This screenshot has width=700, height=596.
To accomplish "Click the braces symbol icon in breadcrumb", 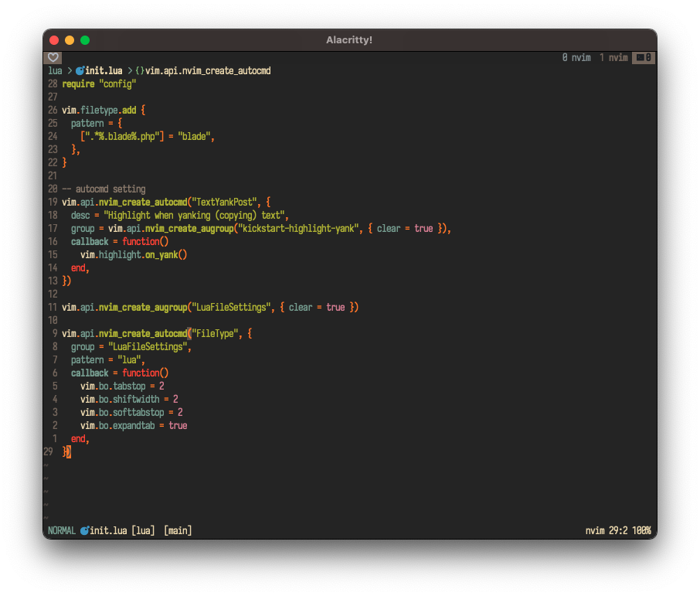I will click(140, 70).
